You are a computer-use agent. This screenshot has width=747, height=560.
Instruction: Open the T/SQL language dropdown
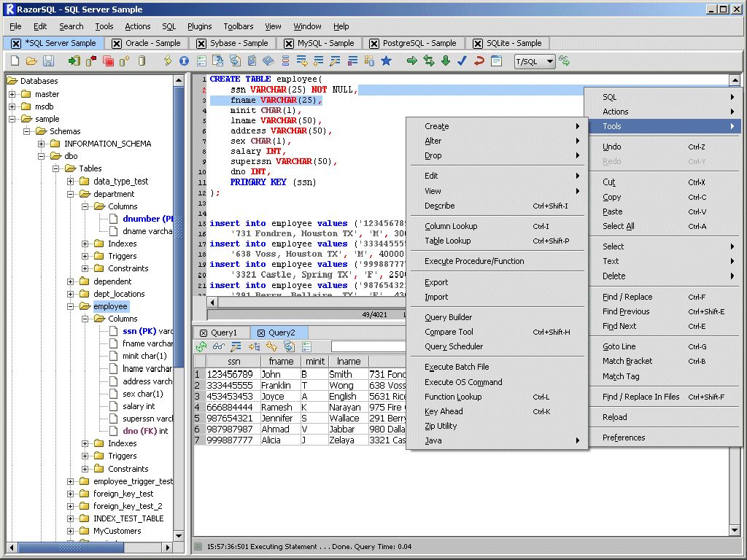[549, 62]
